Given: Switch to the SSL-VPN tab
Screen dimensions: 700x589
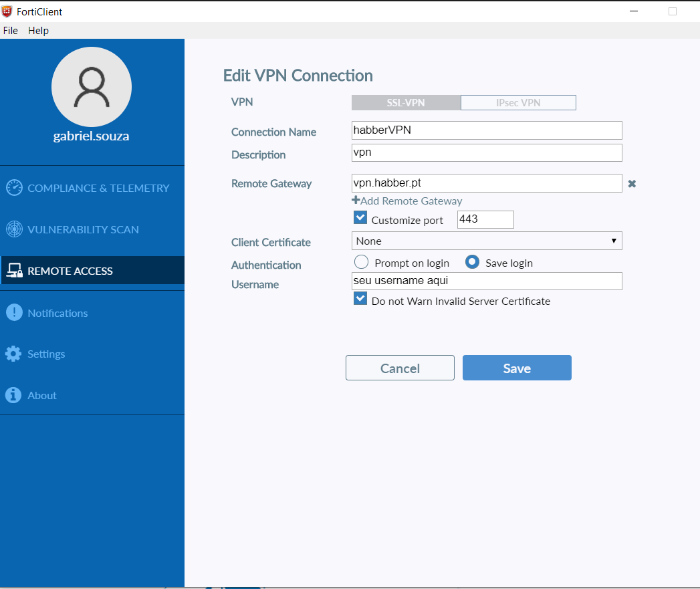Looking at the screenshot, I should (x=406, y=103).
